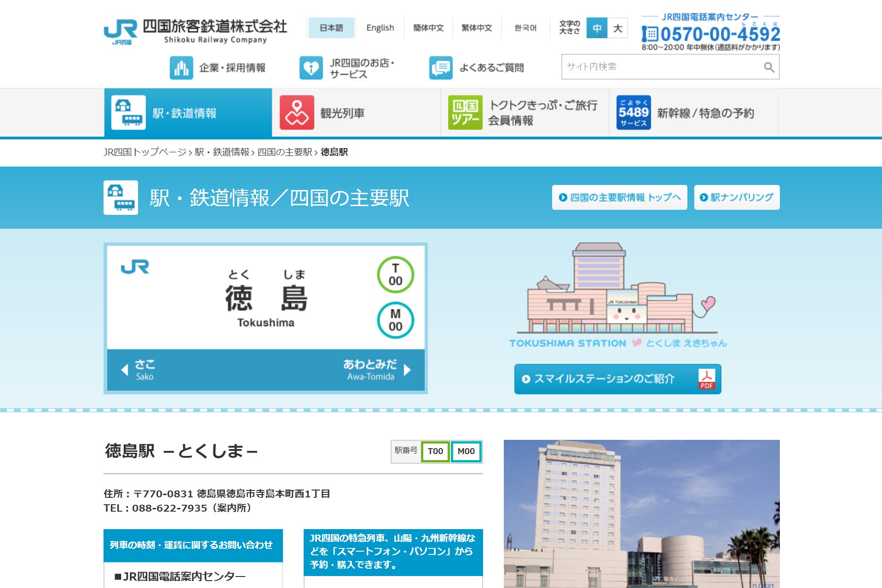Click the PDF icon on Smile Station button
882x588 pixels.
pos(707,379)
